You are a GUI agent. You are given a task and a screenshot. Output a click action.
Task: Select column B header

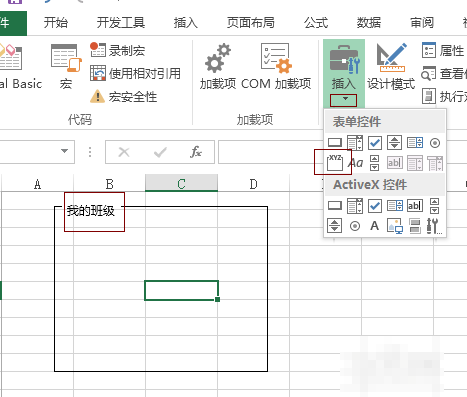109,184
